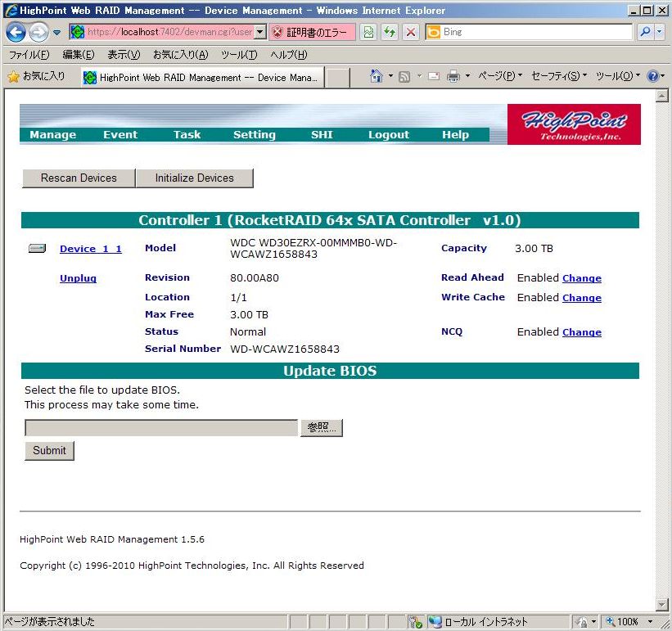Open the Event navigation item

coord(120,134)
